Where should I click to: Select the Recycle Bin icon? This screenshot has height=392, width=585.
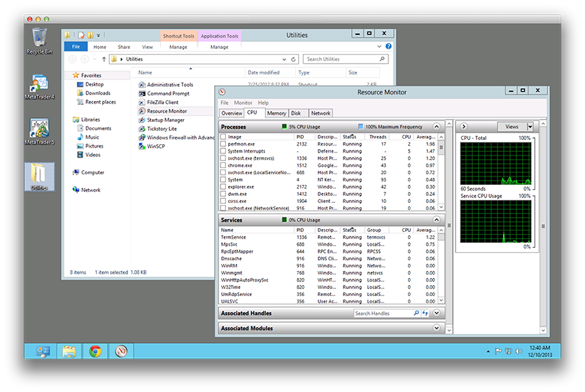[39, 37]
